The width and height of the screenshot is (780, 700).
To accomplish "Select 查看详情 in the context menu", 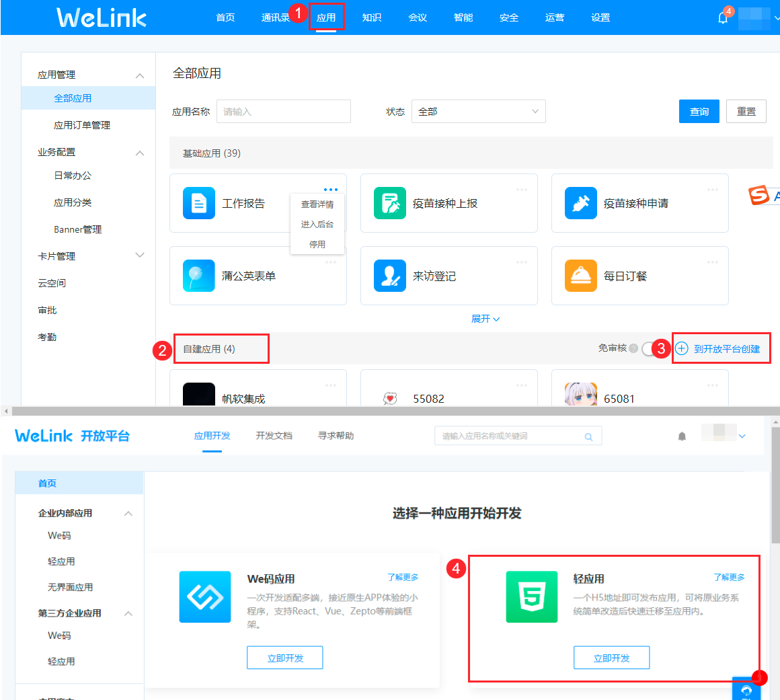I will coord(317,204).
